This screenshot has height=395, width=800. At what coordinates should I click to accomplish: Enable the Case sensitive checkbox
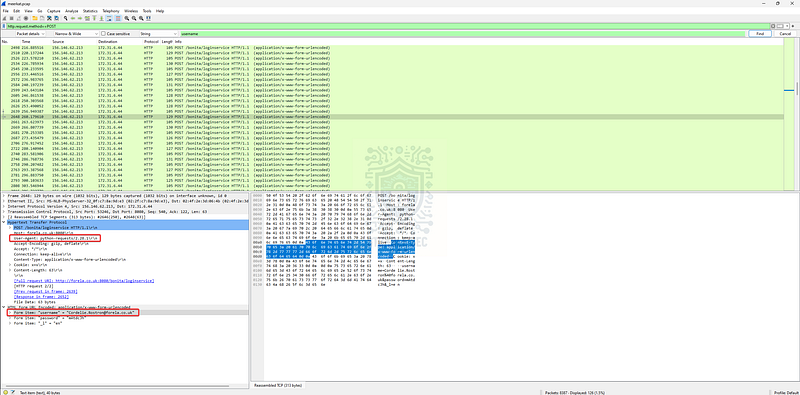(103, 33)
